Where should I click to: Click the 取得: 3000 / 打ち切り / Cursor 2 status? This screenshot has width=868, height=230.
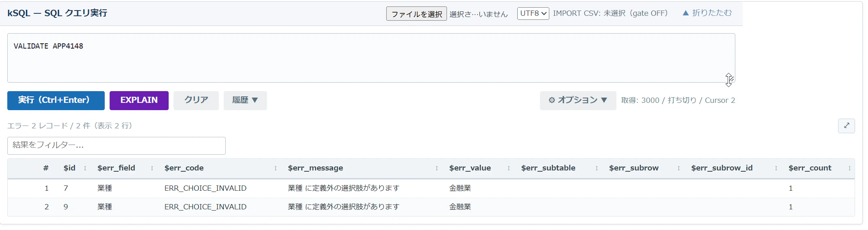point(678,100)
